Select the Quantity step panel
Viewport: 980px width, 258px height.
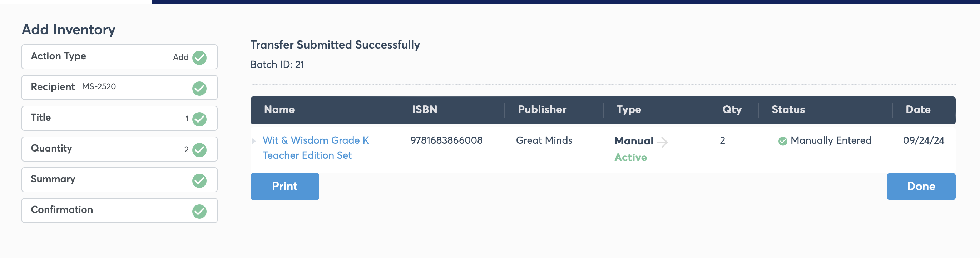119,149
